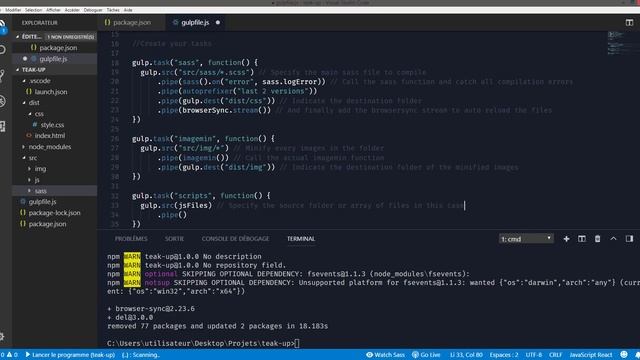The width and height of the screenshot is (640, 360).
Task: Create a new terminal with plus icon
Action: [566, 239]
